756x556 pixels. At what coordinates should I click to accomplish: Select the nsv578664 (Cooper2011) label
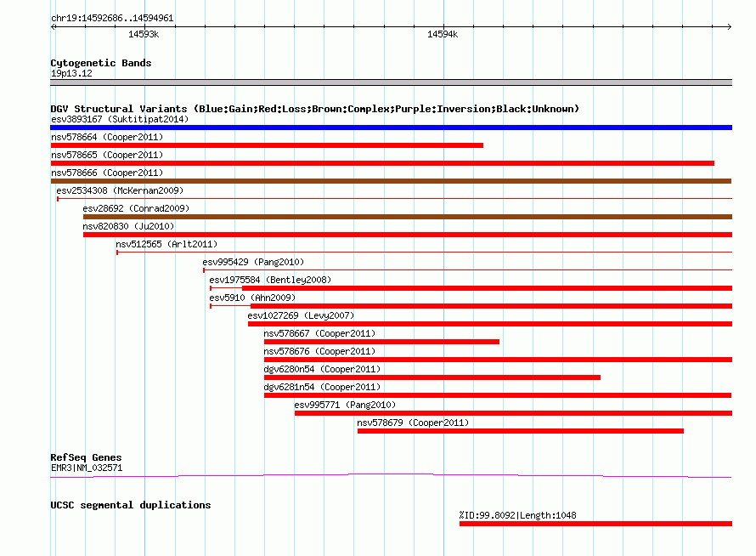pyautogui.click(x=107, y=137)
